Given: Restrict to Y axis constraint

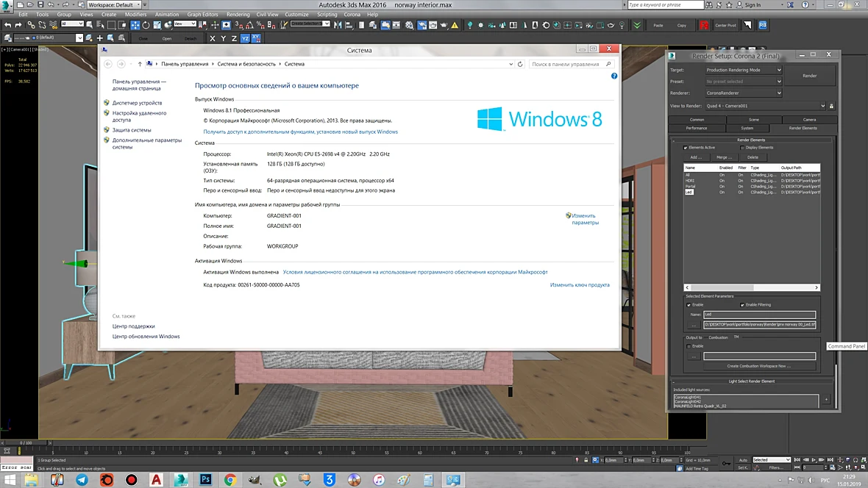Looking at the screenshot, I should [223, 38].
